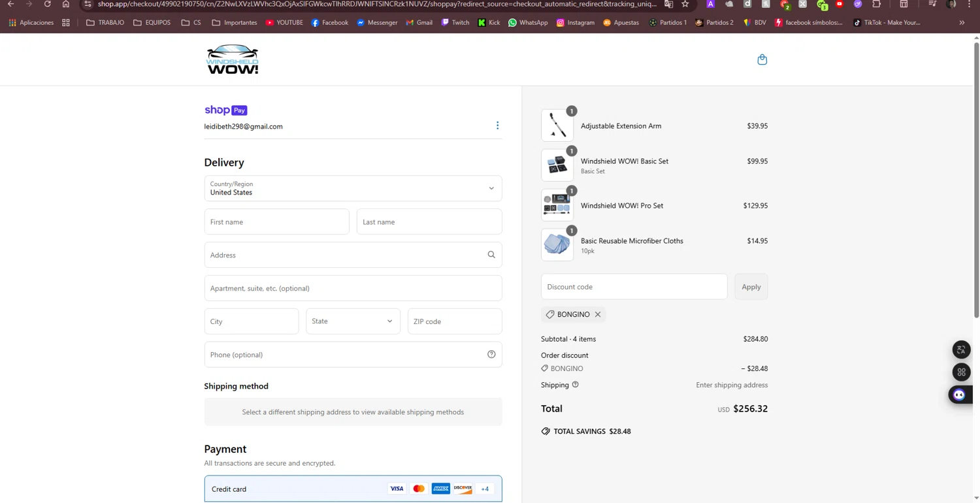Open the Messenger bookmark
Image resolution: width=980 pixels, height=503 pixels.
point(377,22)
